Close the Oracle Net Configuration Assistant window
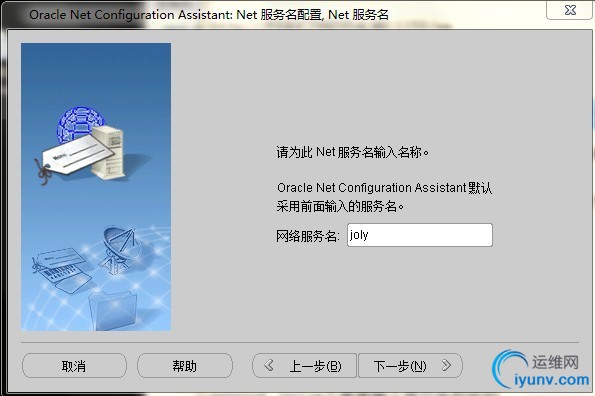This screenshot has width=595, height=396. [x=569, y=10]
